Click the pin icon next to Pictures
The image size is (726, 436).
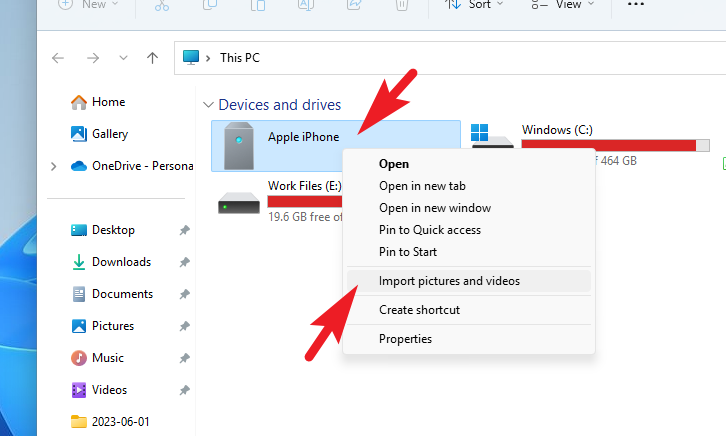185,326
